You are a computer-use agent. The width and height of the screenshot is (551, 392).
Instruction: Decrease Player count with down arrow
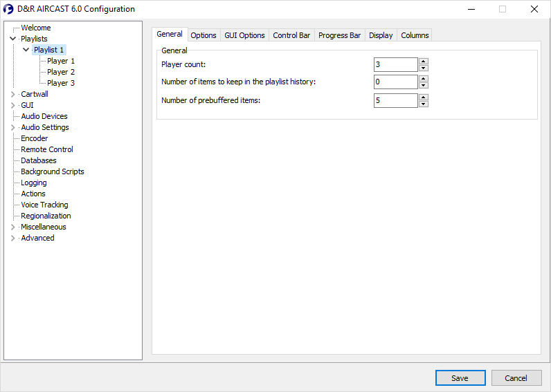tap(424, 68)
